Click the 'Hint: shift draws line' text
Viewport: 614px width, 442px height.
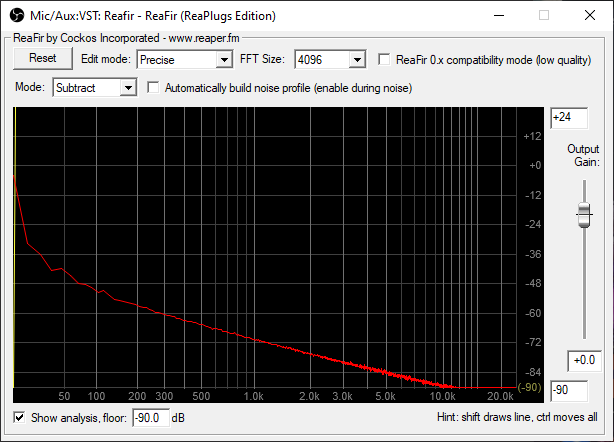click(517, 417)
